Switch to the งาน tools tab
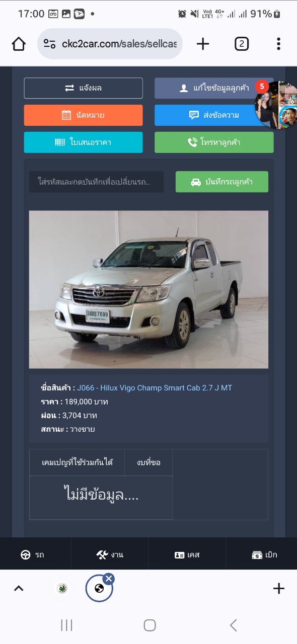 point(110,554)
